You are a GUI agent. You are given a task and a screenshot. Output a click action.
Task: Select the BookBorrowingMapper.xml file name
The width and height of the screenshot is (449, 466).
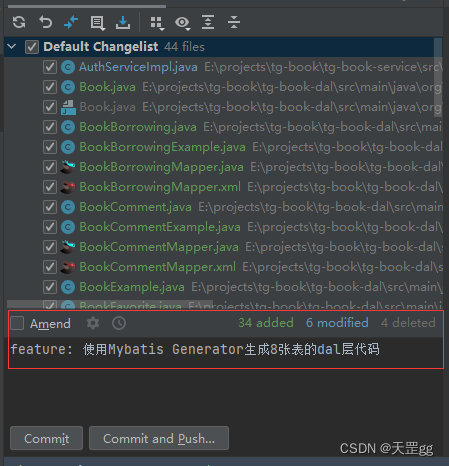(x=160, y=187)
